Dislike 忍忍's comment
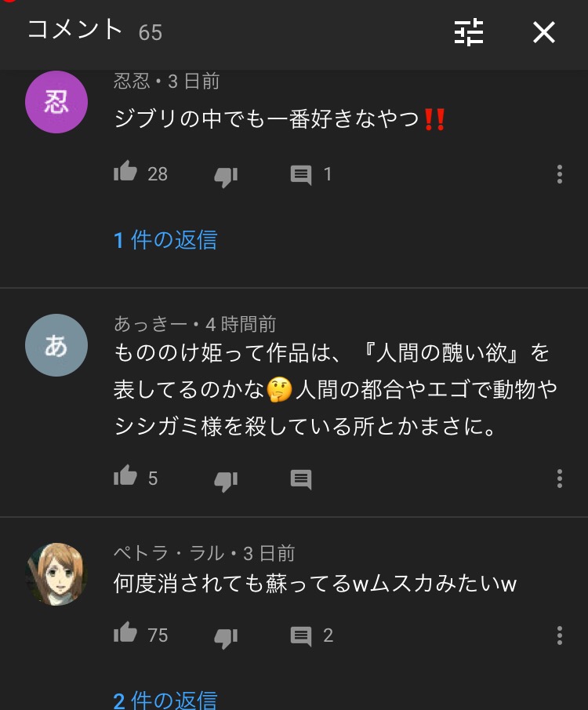This screenshot has height=710, width=588. tap(226, 177)
